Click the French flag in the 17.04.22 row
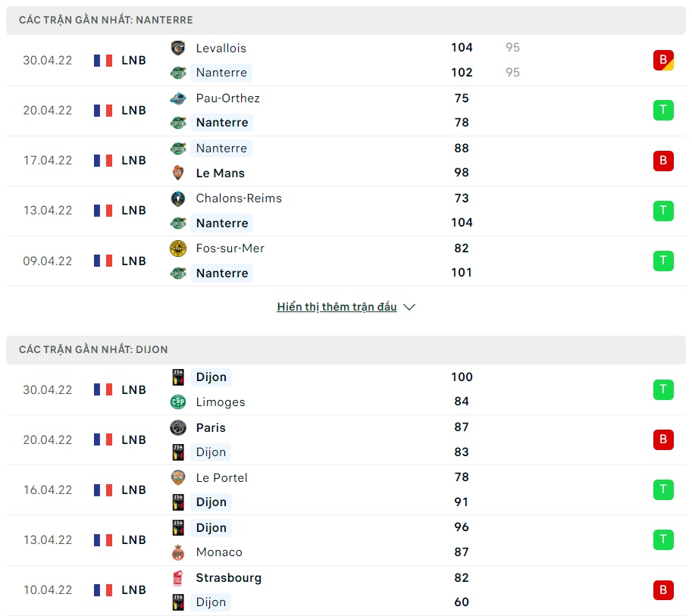 tap(102, 161)
